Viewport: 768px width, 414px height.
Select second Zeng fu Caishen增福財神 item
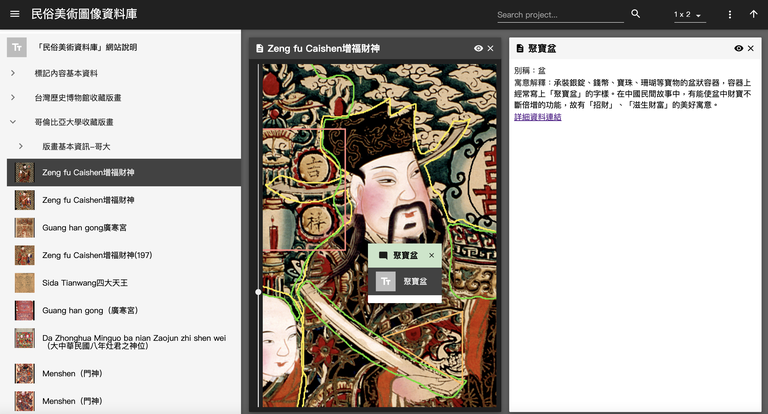(124, 200)
